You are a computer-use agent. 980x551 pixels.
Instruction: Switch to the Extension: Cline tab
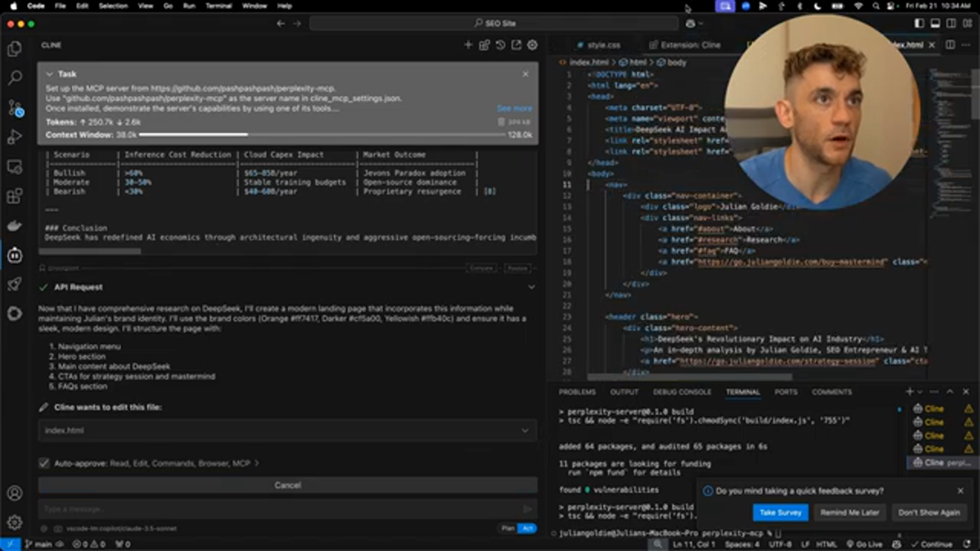point(684,45)
